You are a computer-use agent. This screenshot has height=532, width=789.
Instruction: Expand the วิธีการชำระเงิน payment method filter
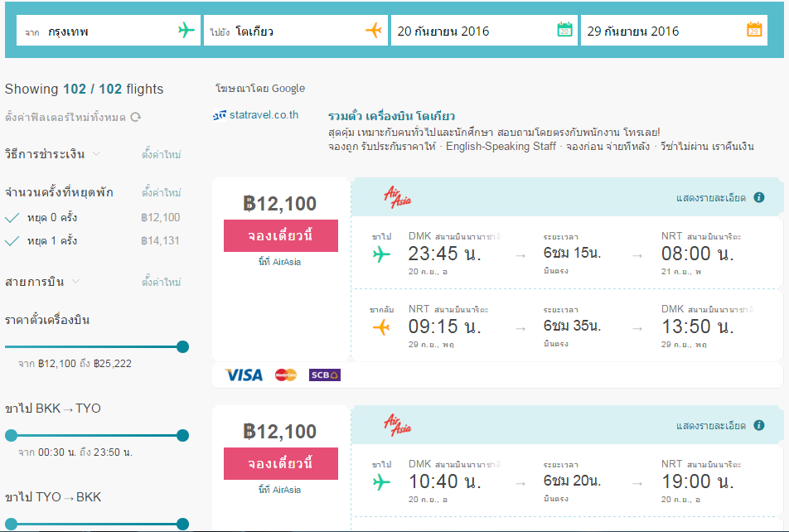(x=53, y=154)
